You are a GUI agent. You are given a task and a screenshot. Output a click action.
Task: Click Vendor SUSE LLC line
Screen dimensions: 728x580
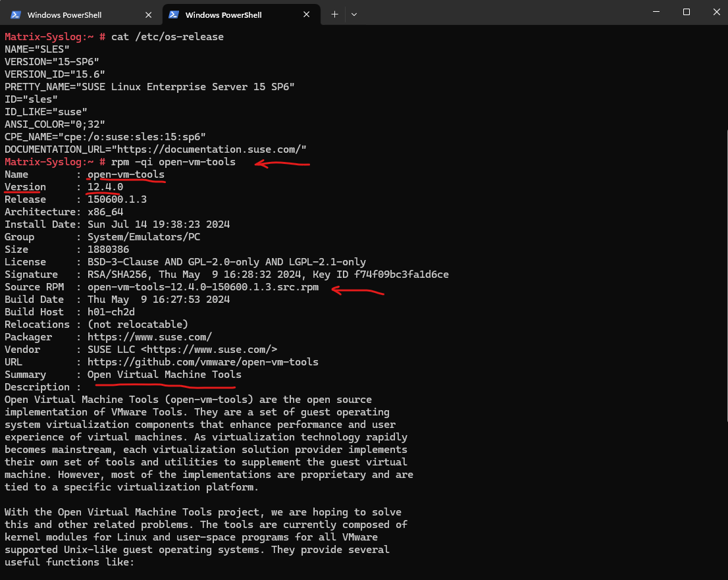tap(141, 350)
